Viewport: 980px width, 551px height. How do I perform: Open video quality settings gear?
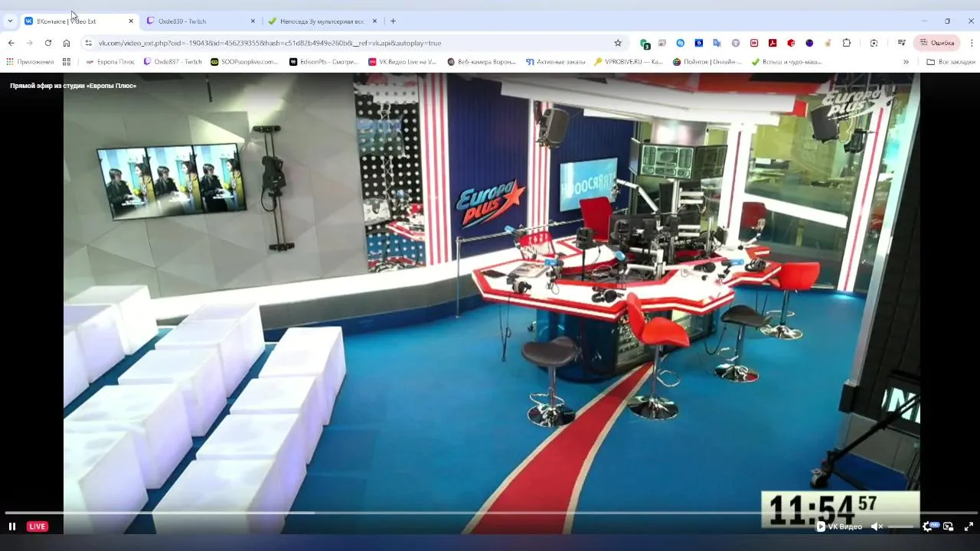tap(928, 527)
